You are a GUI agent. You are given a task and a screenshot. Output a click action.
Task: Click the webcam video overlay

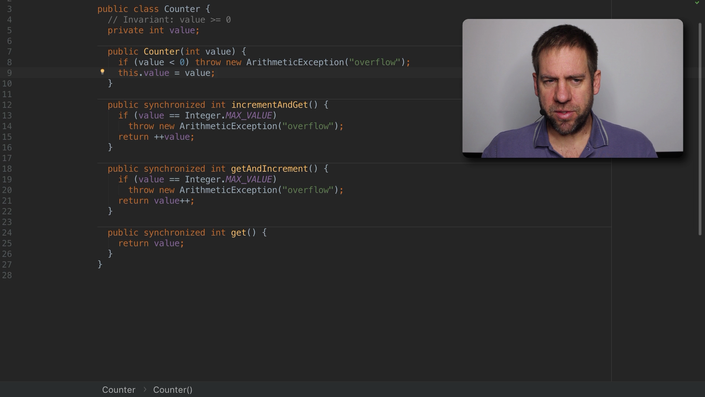click(x=572, y=88)
